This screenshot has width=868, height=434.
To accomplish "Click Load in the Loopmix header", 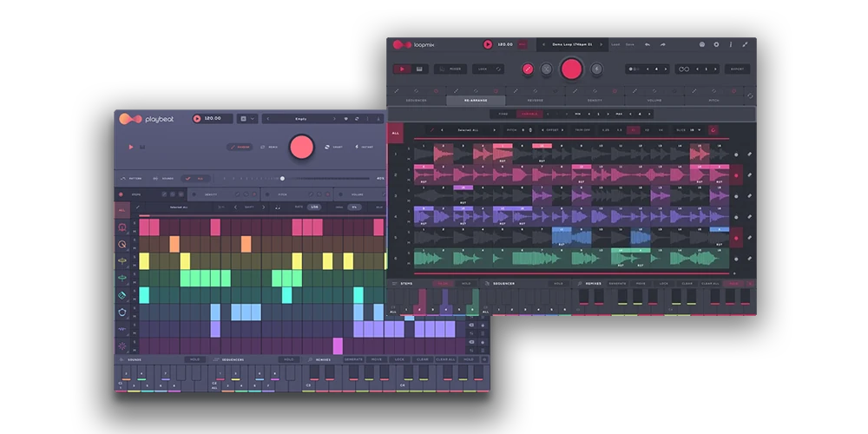I will pyautogui.click(x=615, y=44).
